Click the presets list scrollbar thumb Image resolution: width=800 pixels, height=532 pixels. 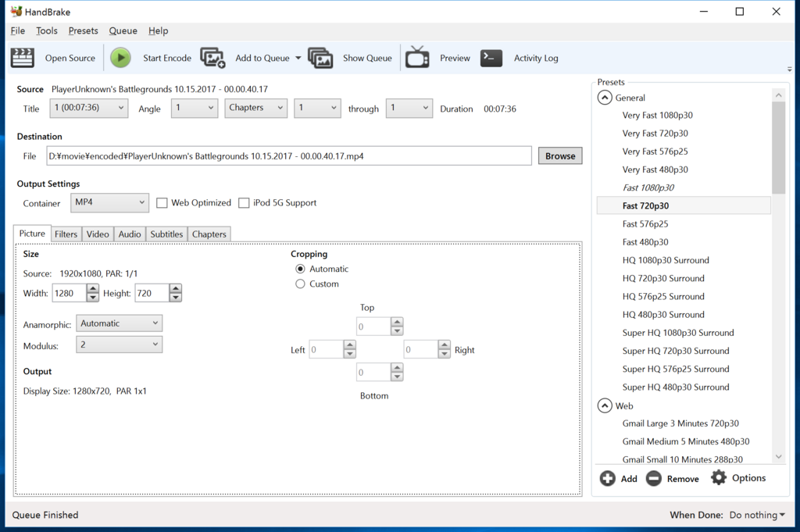(779, 148)
